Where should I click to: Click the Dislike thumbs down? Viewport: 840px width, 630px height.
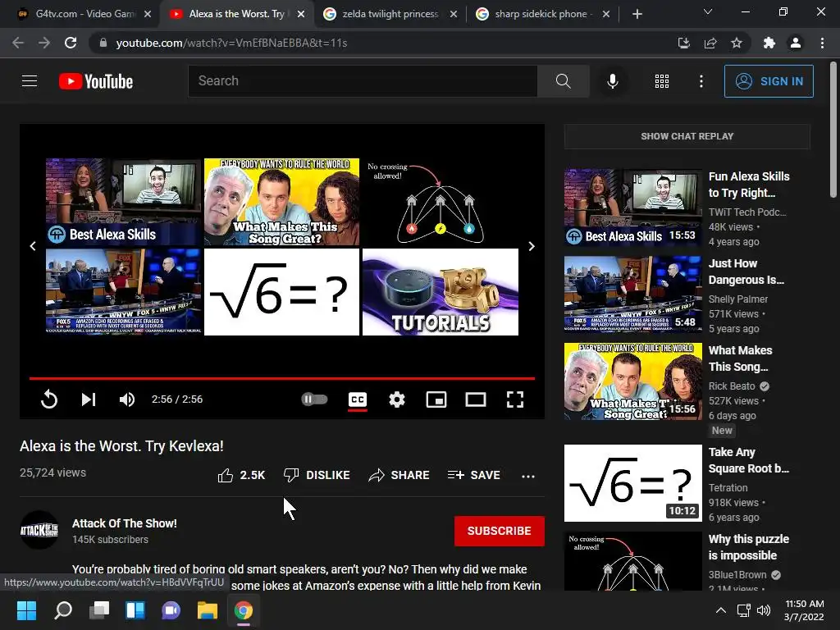click(317, 475)
